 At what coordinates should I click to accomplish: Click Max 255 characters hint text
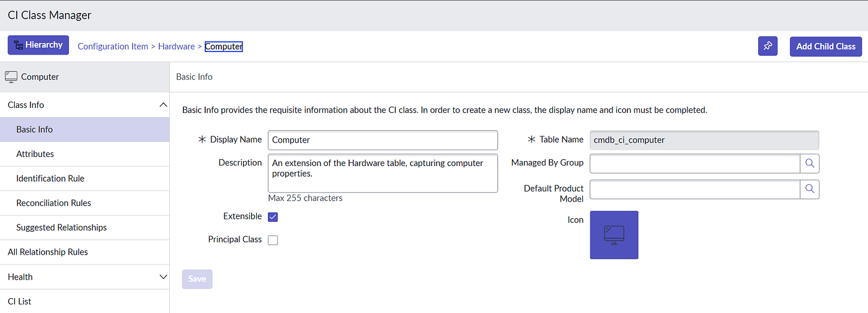(x=305, y=198)
